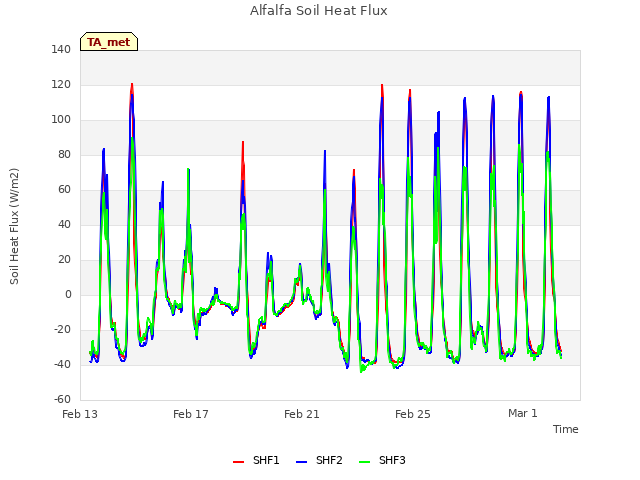Click the Feb 21 x-axis label
The width and height of the screenshot is (640, 480).
[x=302, y=414]
